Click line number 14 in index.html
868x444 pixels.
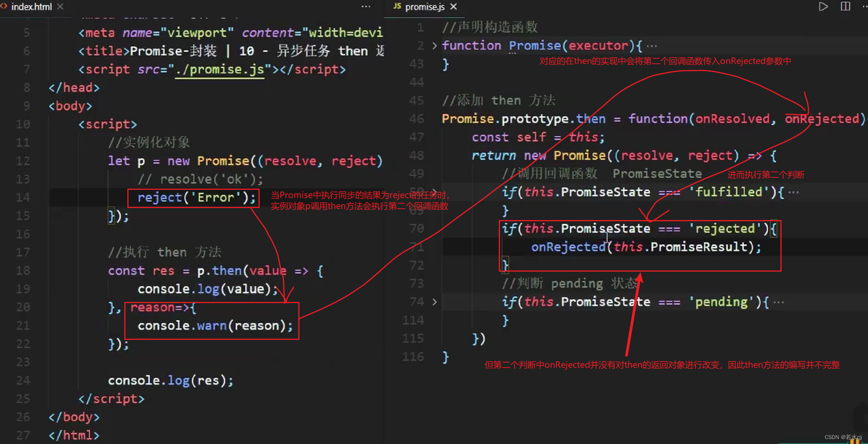click(23, 197)
